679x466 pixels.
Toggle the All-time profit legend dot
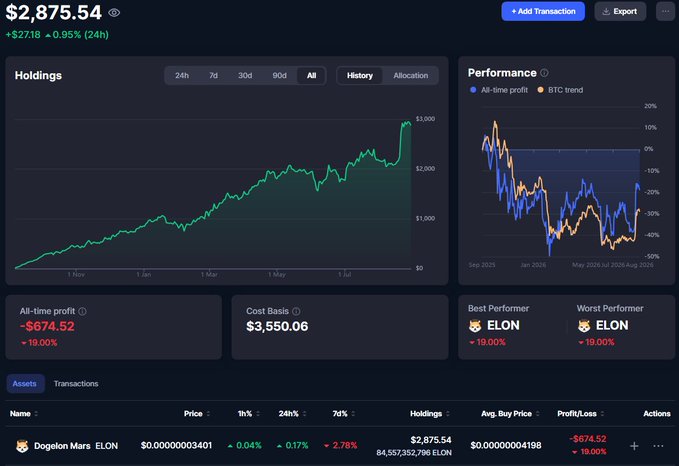473,90
